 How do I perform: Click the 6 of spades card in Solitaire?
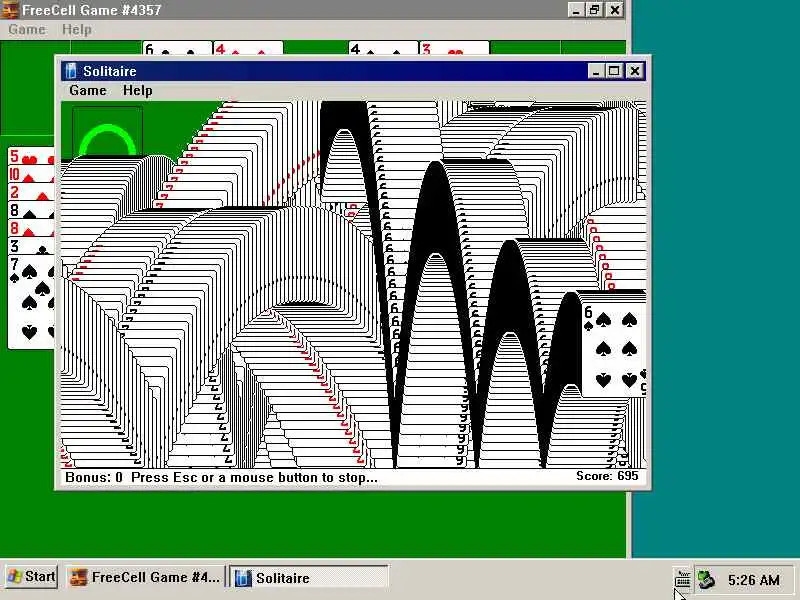point(613,347)
